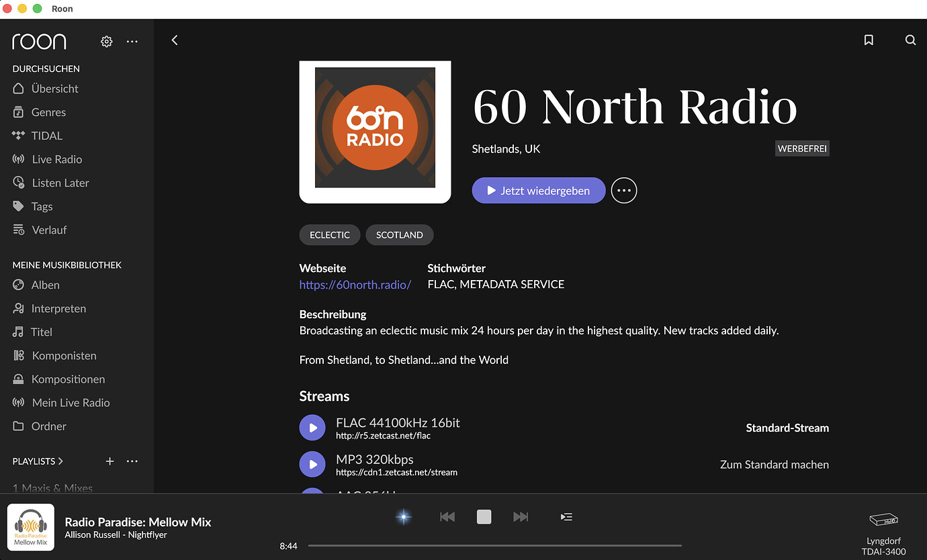Go back using the left arrow
Screen dimensions: 927x560
(x=175, y=40)
